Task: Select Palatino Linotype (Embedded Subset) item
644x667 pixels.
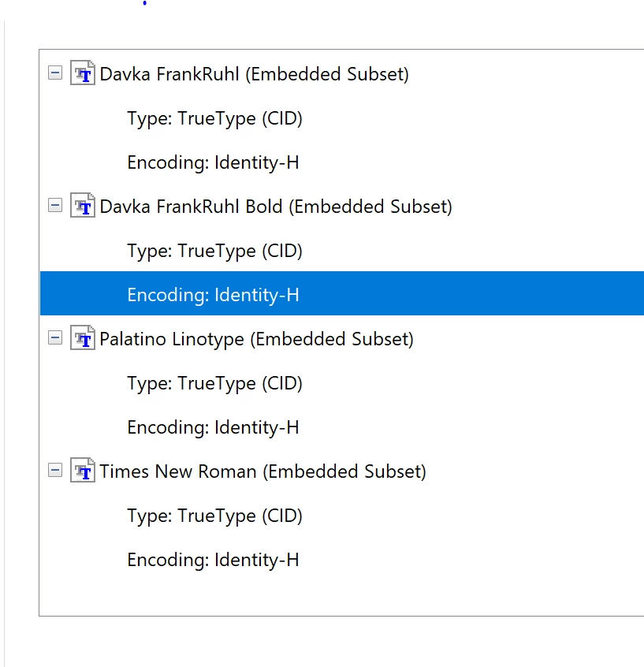Action: 256,339
